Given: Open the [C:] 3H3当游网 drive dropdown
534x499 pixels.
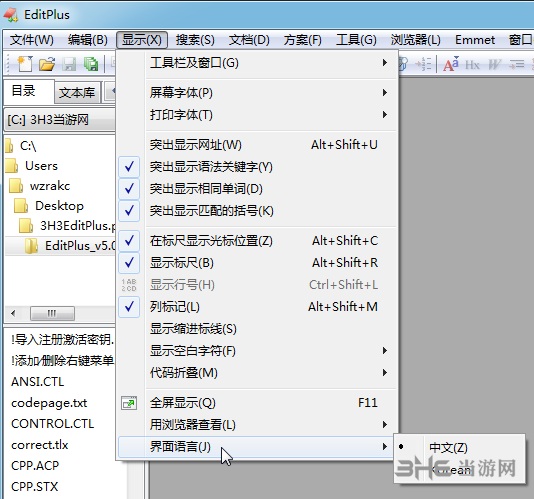Looking at the screenshot, I should pyautogui.click(x=60, y=120).
